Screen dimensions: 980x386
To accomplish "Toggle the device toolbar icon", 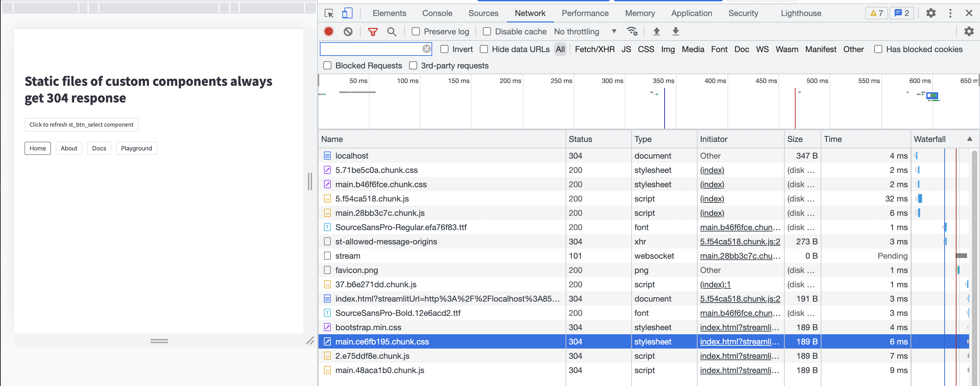I will point(347,13).
